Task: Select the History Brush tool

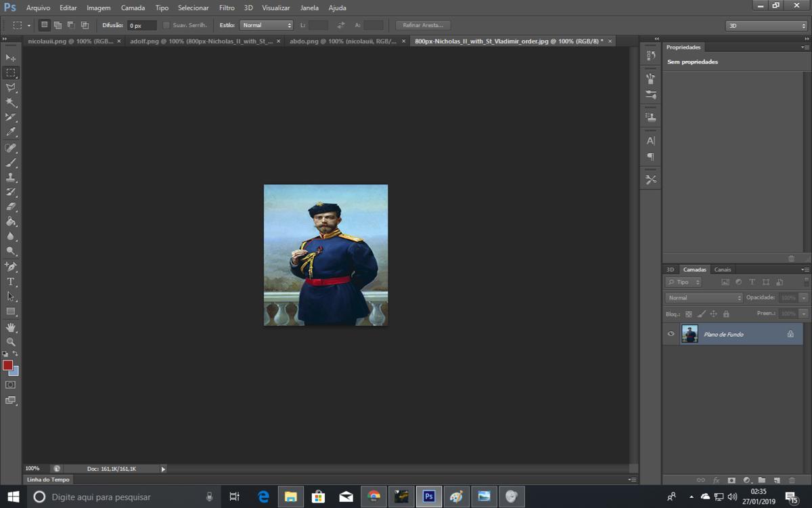Action: (11, 192)
